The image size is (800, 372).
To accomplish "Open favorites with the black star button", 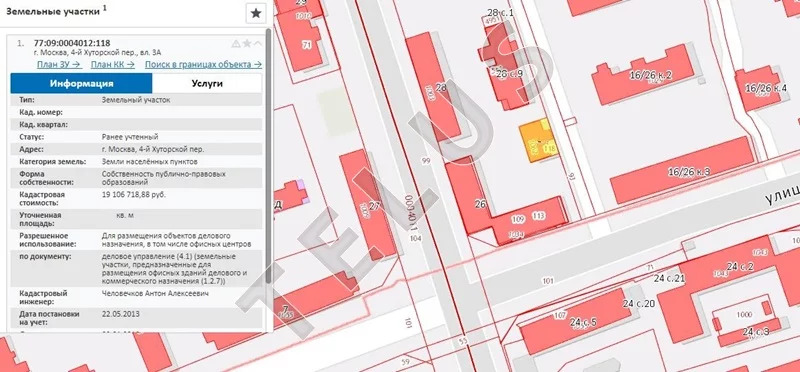I will click(x=256, y=13).
